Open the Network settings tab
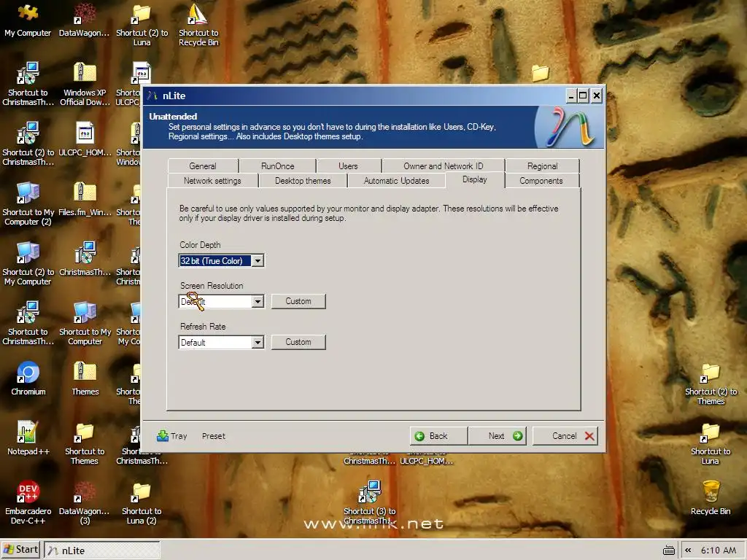The height and width of the screenshot is (560, 747). coord(212,181)
